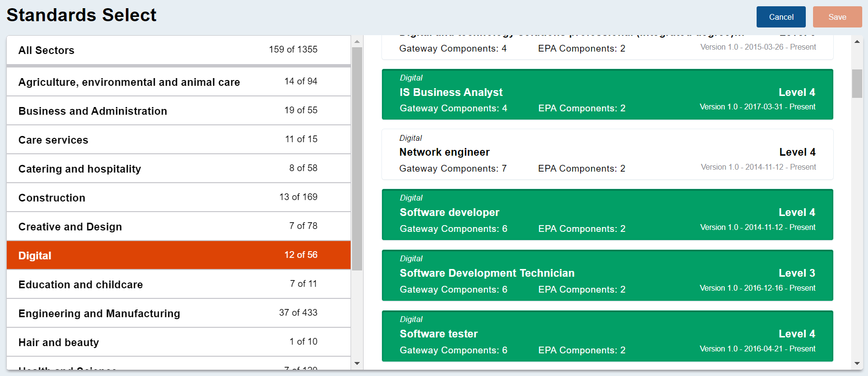Select Business and Administration sector
868x376 pixels.
178,111
